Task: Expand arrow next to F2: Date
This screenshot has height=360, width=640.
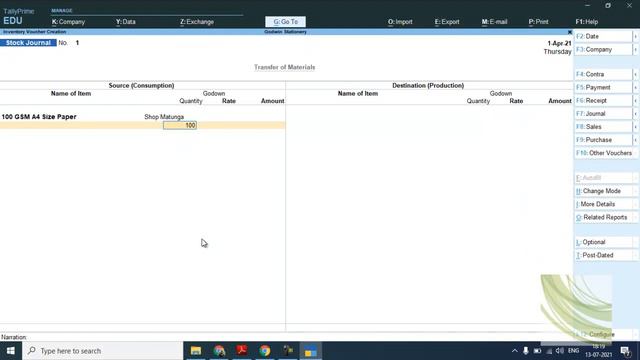Action: pos(636,36)
